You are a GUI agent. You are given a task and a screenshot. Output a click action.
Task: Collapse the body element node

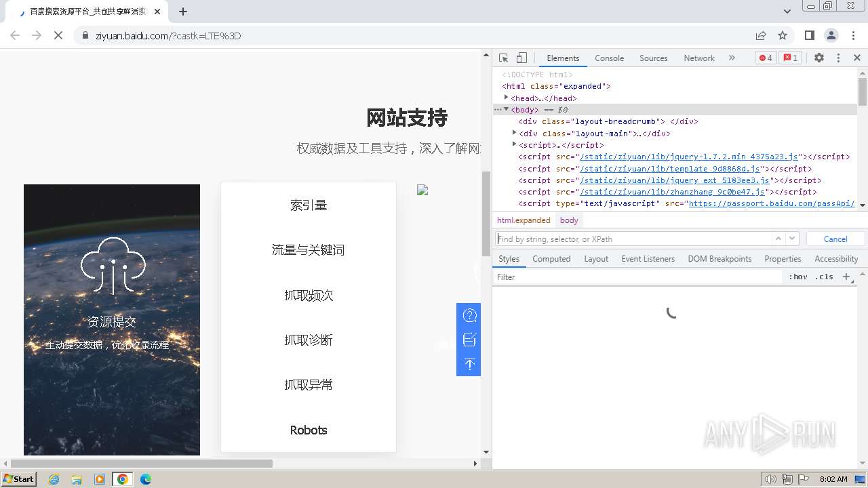(x=507, y=109)
